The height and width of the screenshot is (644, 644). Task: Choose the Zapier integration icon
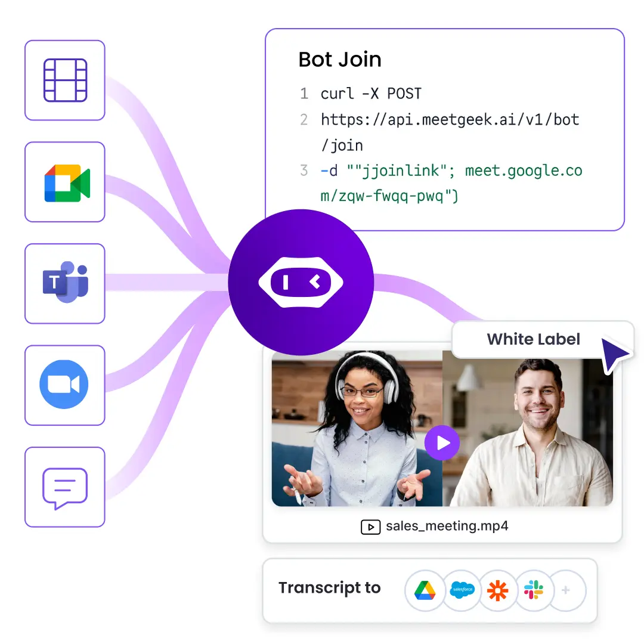click(497, 590)
